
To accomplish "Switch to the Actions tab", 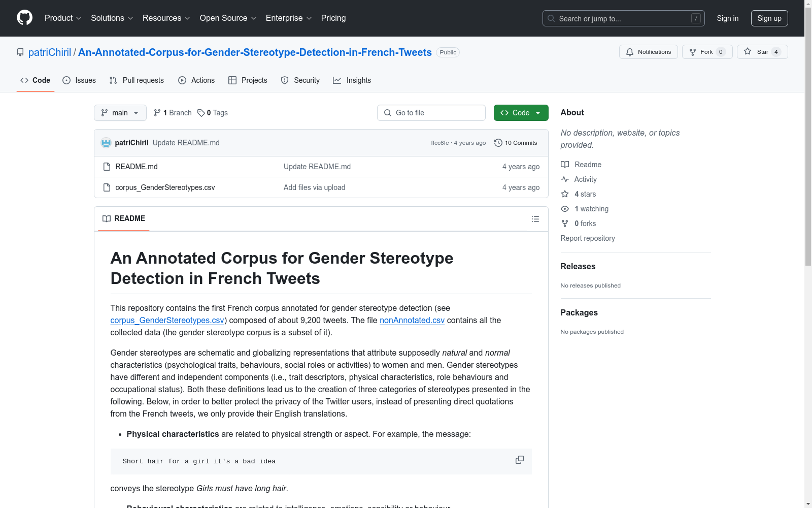I will tap(196, 80).
